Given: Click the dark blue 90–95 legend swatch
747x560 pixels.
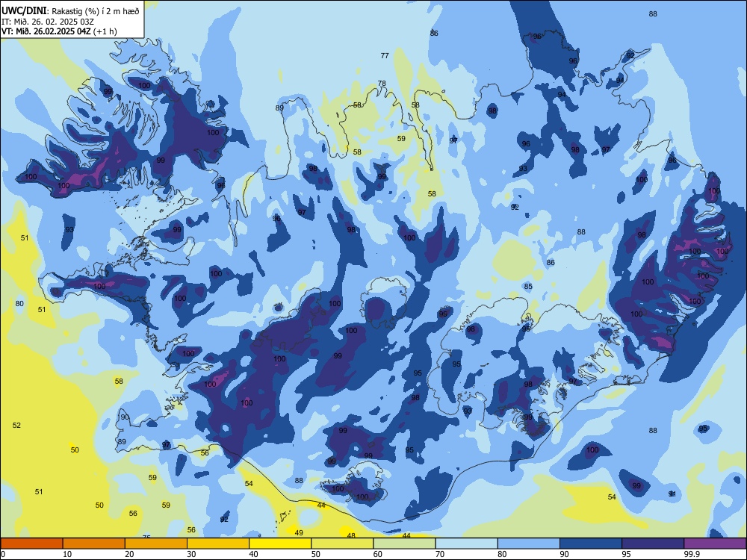Looking at the screenshot, I should [x=591, y=544].
